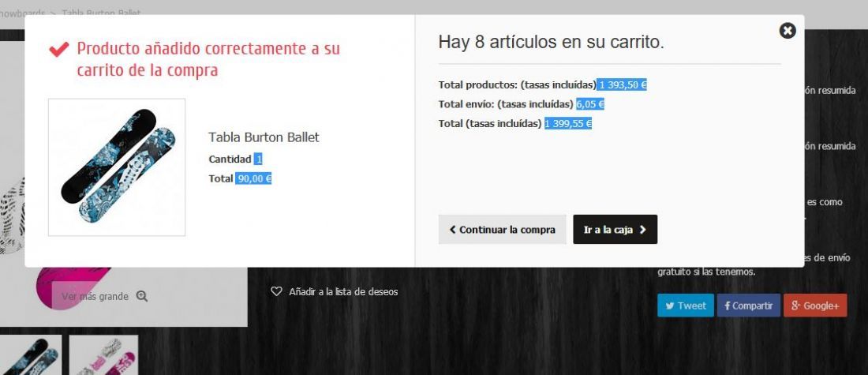The width and height of the screenshot is (868, 375).
Task: Go to checkout with 'Ir a la caja'
Action: pyautogui.click(x=615, y=229)
